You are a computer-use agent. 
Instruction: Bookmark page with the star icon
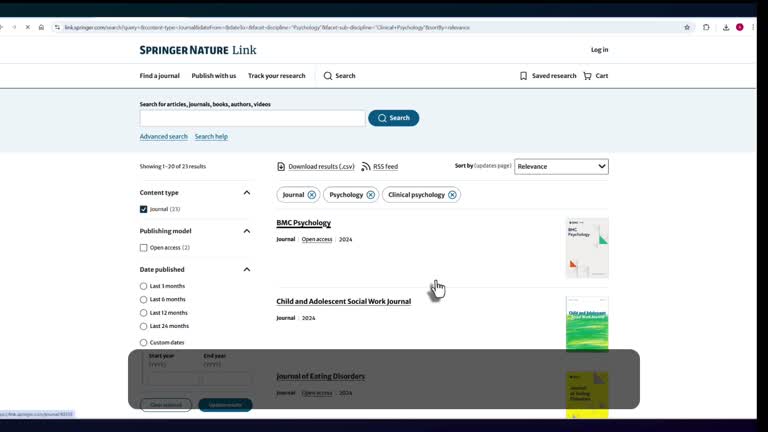pyautogui.click(x=687, y=27)
